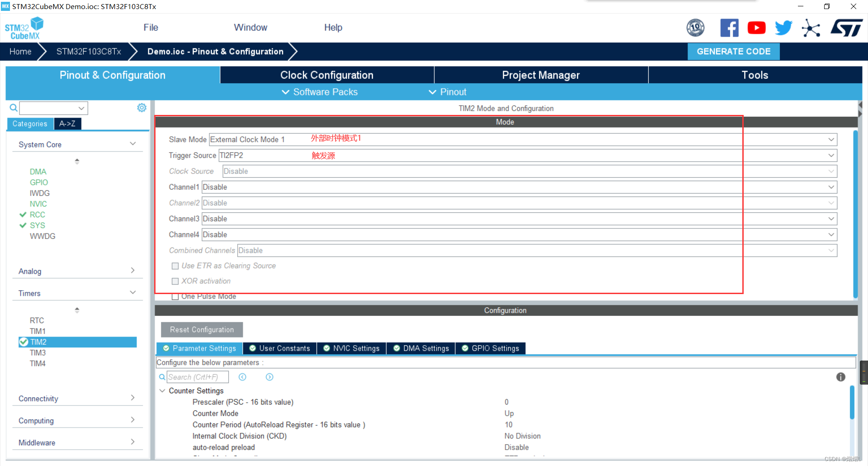Select the Pinout & Configuration tab

pyautogui.click(x=113, y=75)
